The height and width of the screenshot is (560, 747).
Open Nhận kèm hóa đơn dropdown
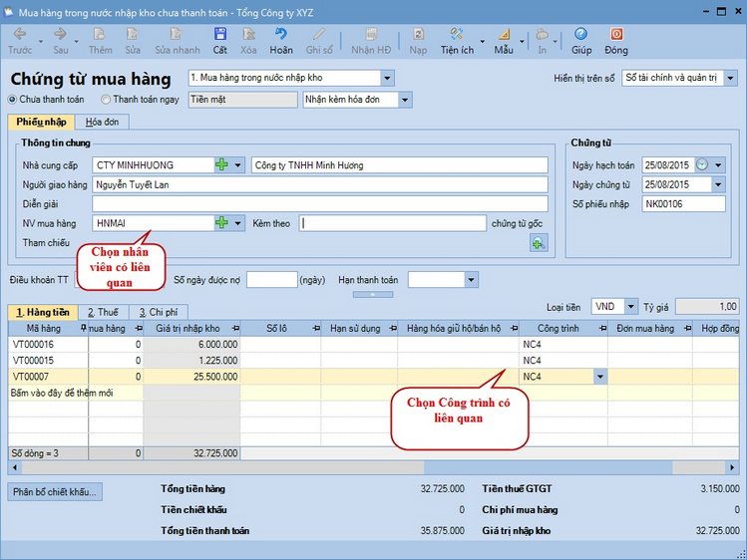coord(405,100)
